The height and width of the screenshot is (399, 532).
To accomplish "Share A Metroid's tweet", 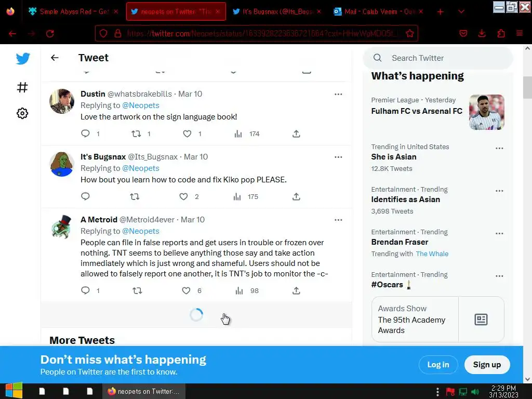I will click(x=296, y=290).
